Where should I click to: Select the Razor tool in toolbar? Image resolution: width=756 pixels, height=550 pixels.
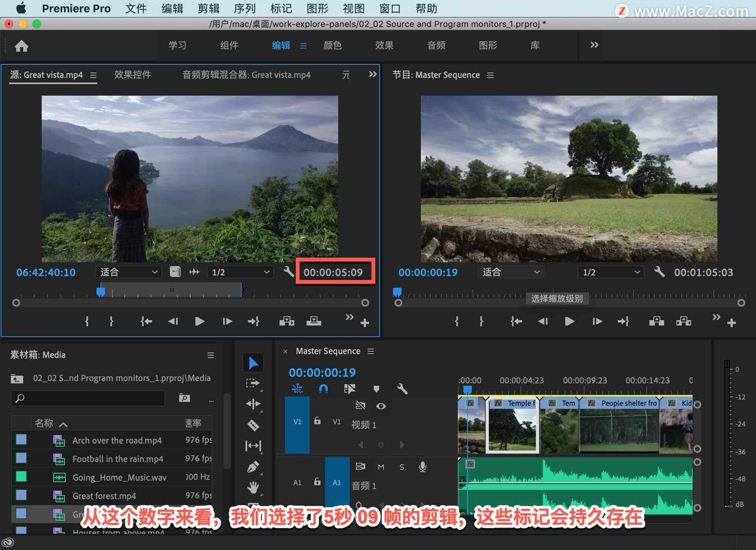(x=253, y=425)
